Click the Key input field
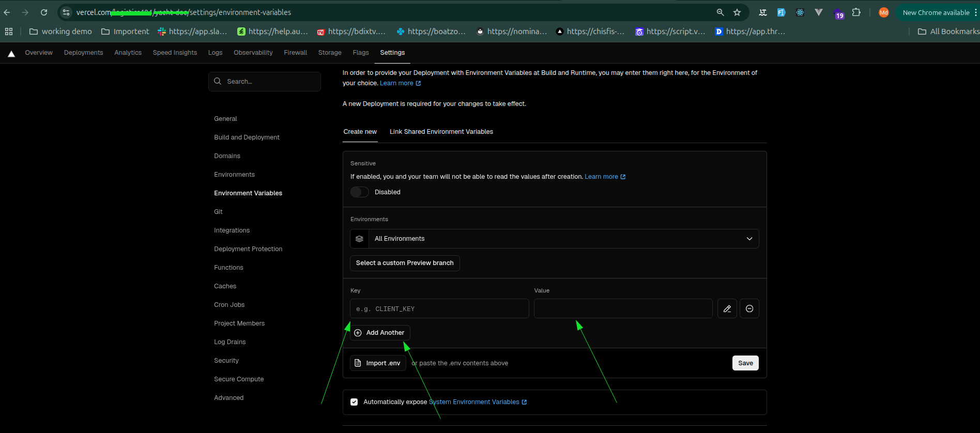The width and height of the screenshot is (980, 433). click(x=440, y=308)
